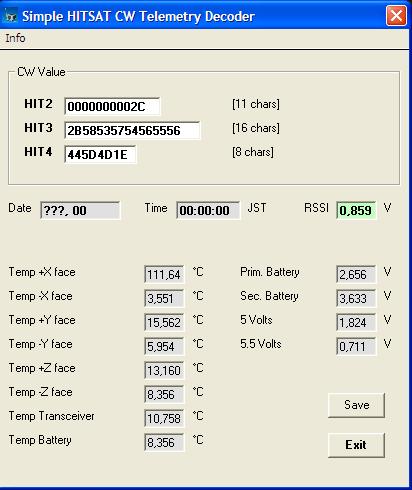Click the Exit button
The image size is (412, 490).
(356, 445)
